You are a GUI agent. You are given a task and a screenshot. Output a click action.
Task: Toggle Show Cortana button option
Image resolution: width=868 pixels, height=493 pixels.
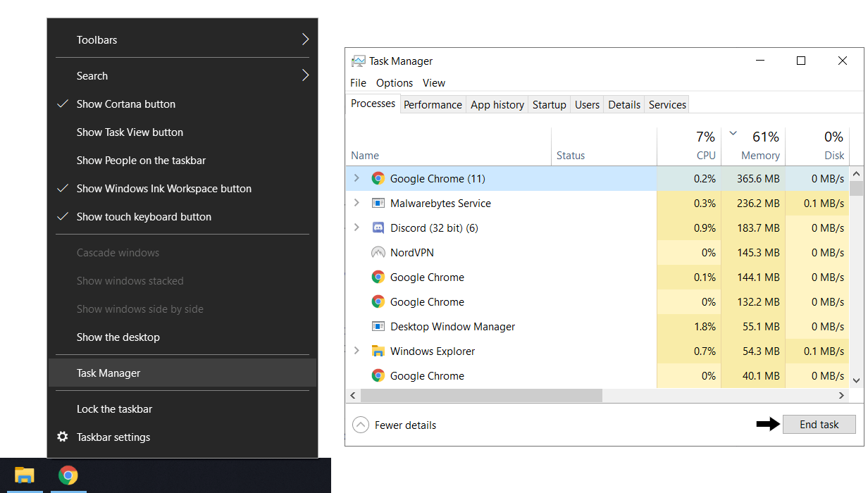125,104
